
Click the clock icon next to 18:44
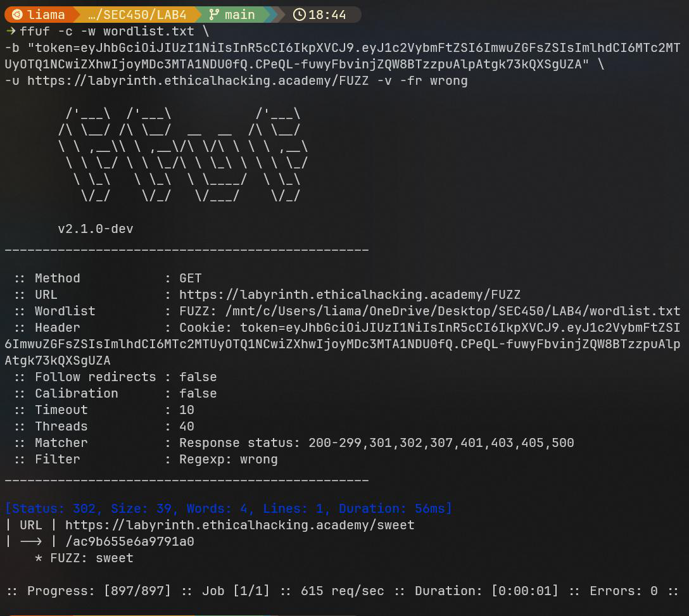pyautogui.click(x=300, y=15)
